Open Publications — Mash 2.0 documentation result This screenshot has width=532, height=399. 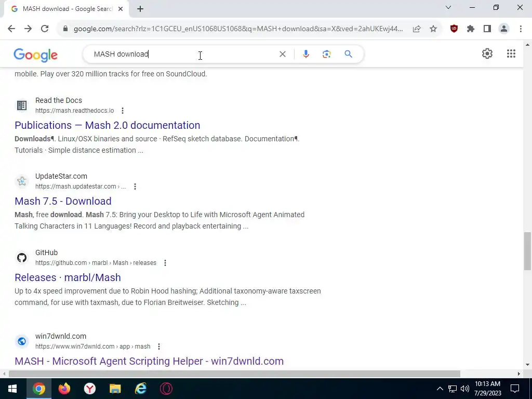[107, 125]
